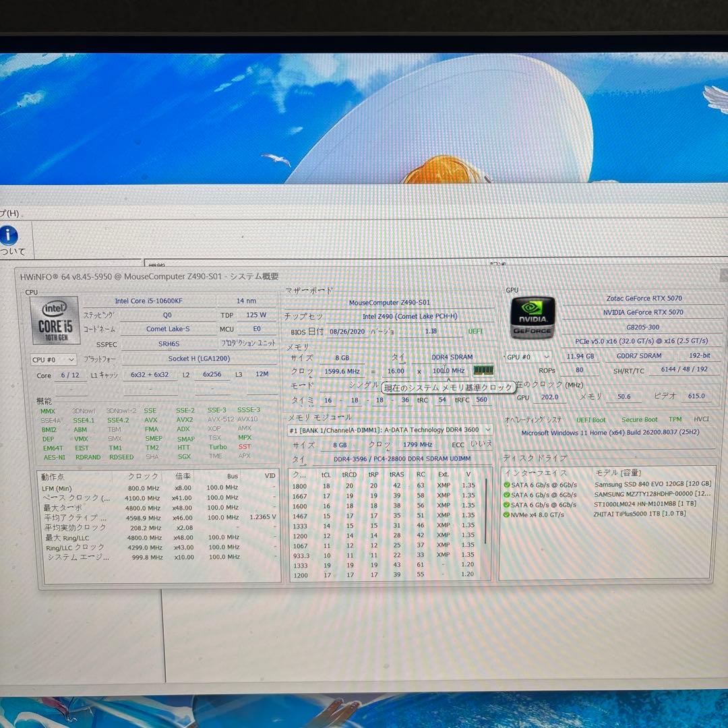Click the 1.2365 V VID value

(x=263, y=517)
